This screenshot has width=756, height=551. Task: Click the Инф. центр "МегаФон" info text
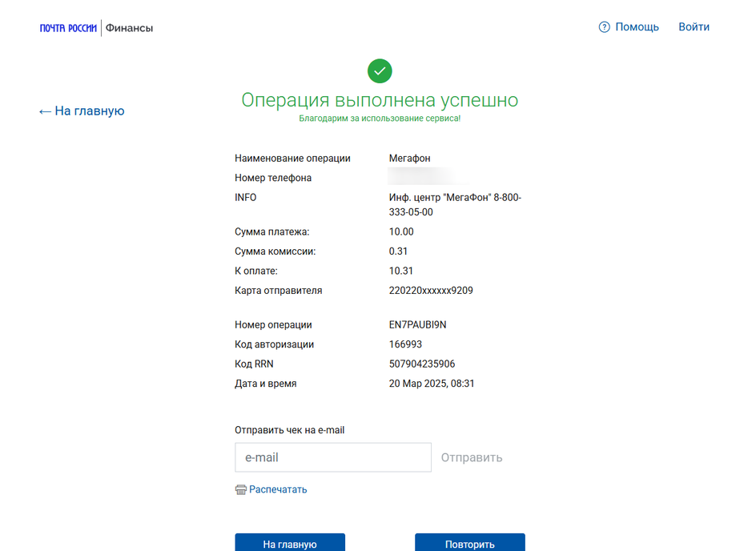[x=455, y=205]
